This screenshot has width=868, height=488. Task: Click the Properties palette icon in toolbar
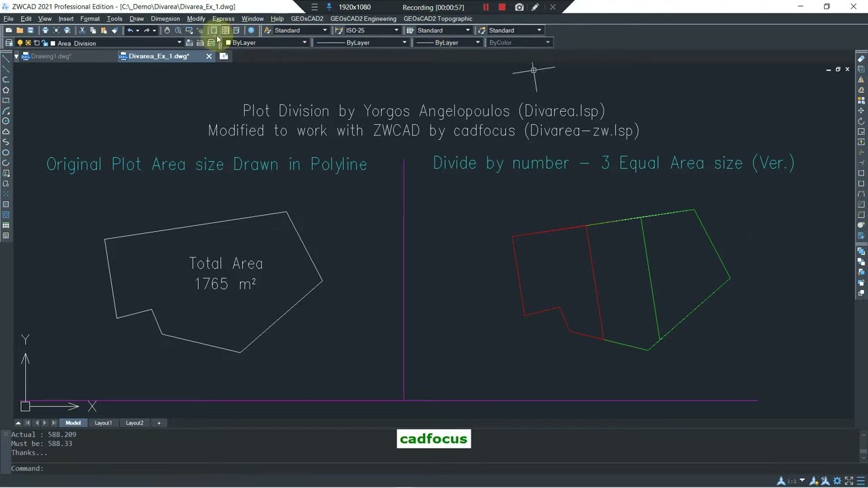(x=214, y=30)
